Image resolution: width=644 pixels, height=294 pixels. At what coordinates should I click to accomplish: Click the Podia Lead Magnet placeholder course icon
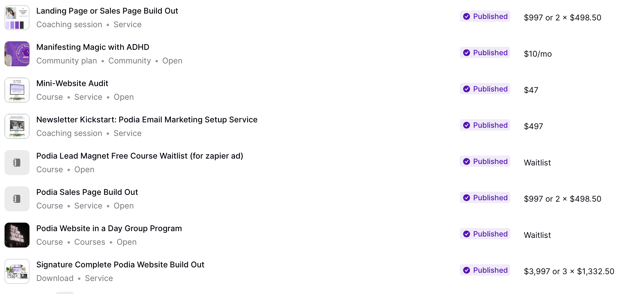click(x=17, y=163)
